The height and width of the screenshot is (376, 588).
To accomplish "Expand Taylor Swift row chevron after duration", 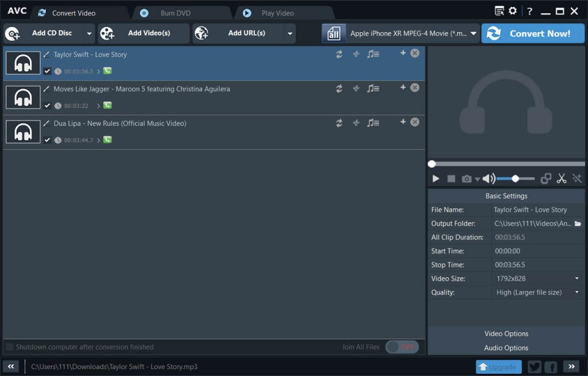I will [x=99, y=71].
